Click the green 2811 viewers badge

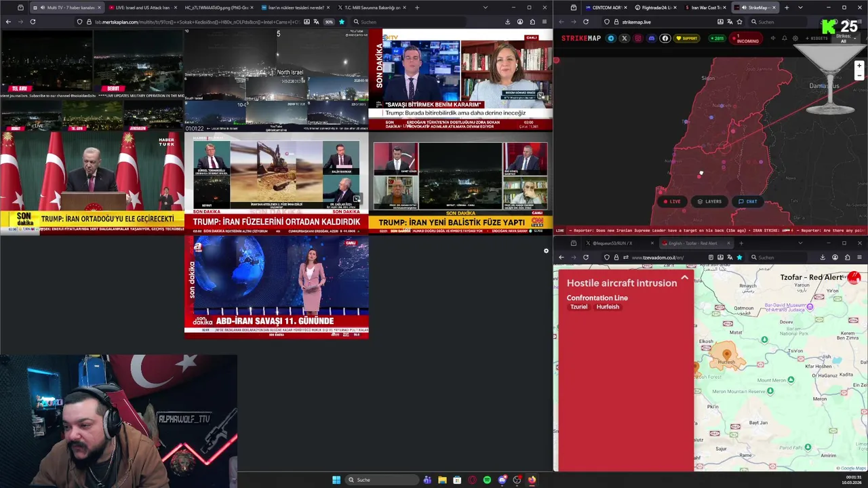coord(717,38)
